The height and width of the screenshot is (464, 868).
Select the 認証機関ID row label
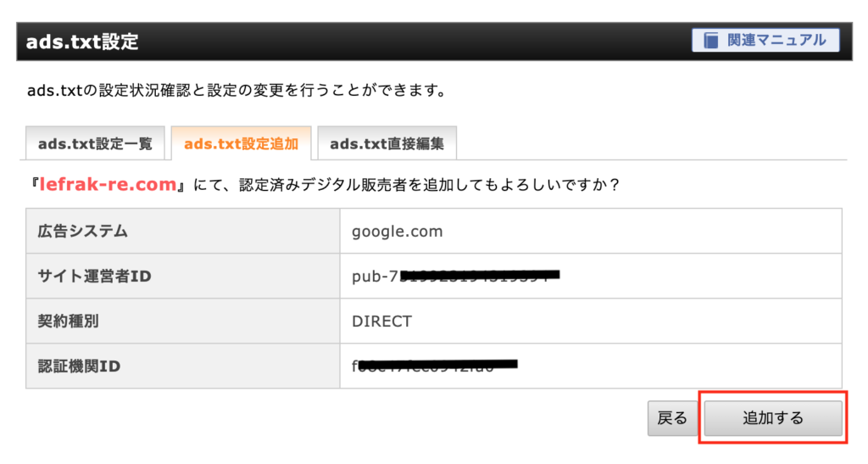[x=183, y=366]
